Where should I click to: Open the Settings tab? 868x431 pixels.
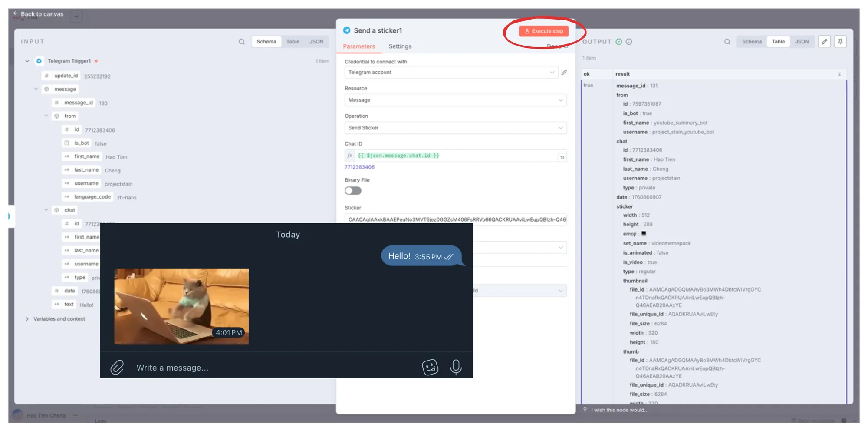(x=400, y=46)
